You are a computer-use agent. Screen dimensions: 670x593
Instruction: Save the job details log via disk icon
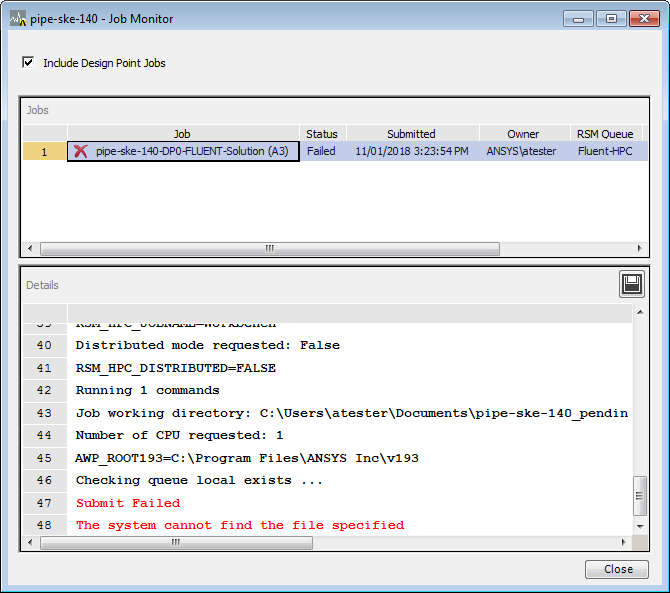(632, 284)
